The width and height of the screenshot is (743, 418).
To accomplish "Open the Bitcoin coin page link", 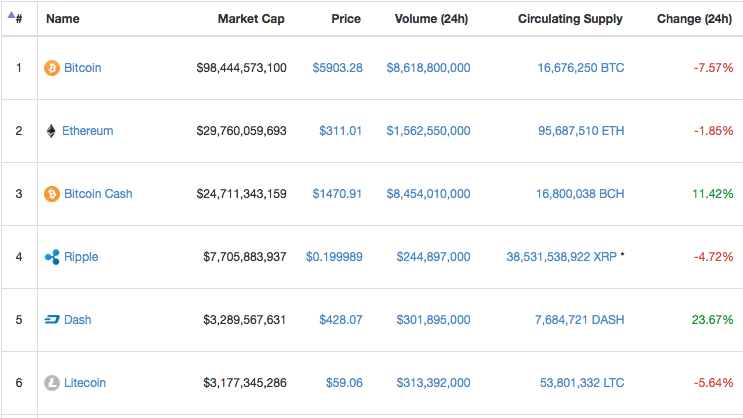I will (x=82, y=68).
